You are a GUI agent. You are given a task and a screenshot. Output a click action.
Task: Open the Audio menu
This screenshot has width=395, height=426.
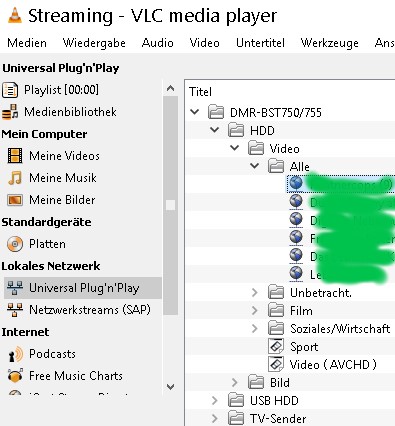coord(158,43)
